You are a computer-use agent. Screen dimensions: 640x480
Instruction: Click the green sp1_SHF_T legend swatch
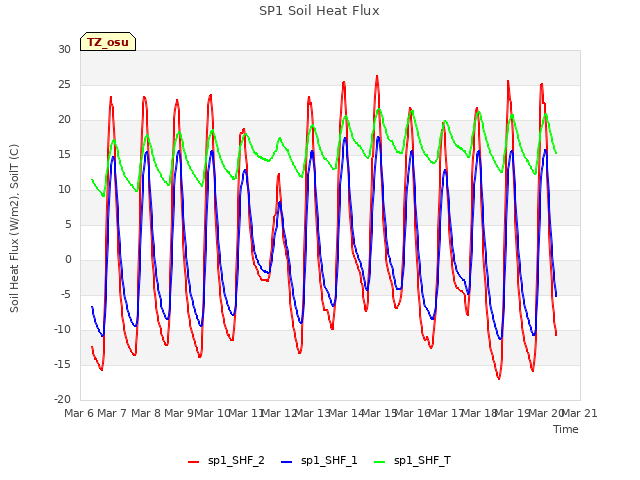380,462
